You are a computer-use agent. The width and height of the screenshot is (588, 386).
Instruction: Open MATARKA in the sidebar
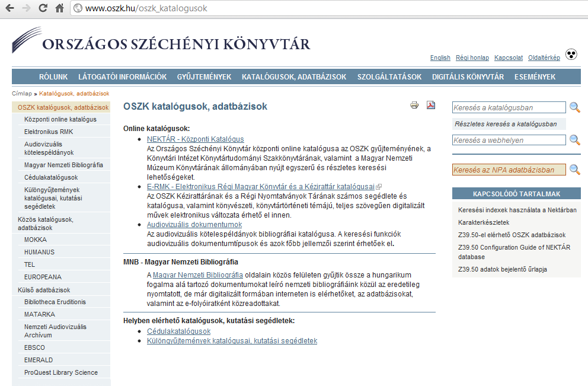coord(40,314)
